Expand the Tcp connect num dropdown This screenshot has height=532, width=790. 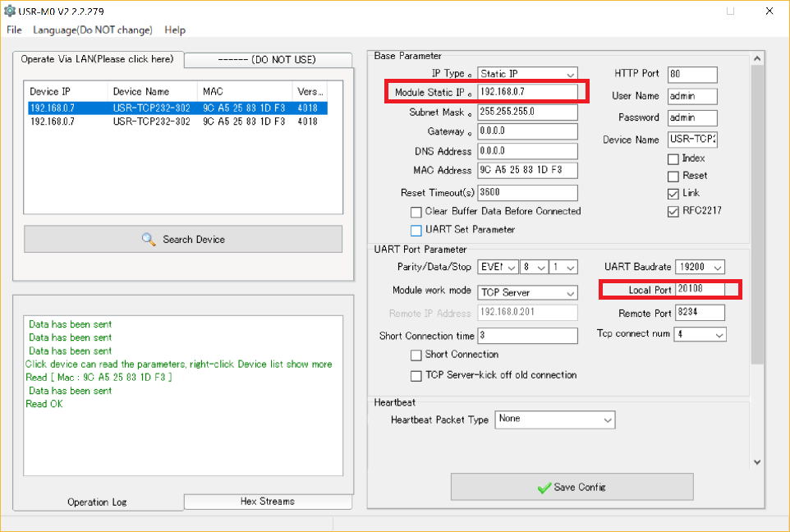pos(700,334)
